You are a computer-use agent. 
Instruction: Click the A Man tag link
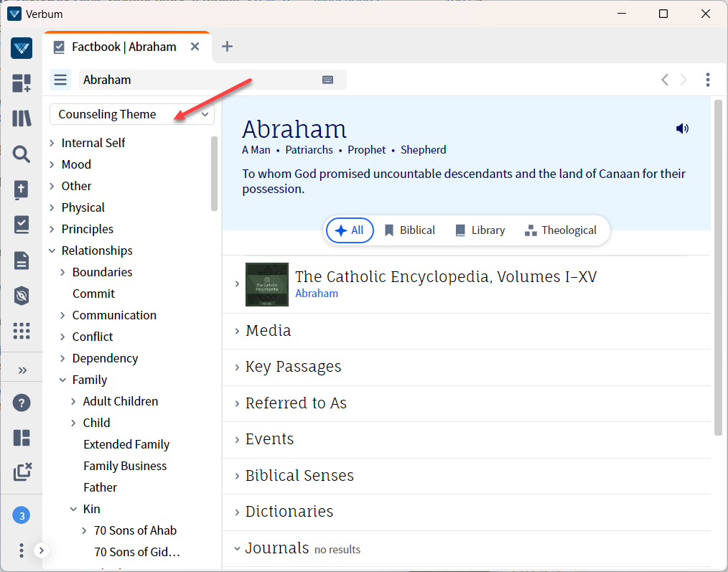coord(256,150)
